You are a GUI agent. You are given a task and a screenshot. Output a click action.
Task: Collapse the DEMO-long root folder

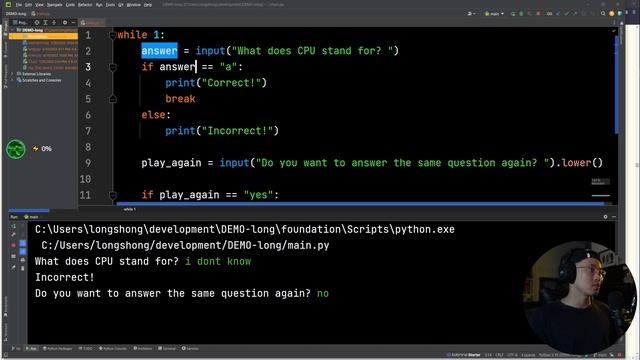[x=13, y=30]
